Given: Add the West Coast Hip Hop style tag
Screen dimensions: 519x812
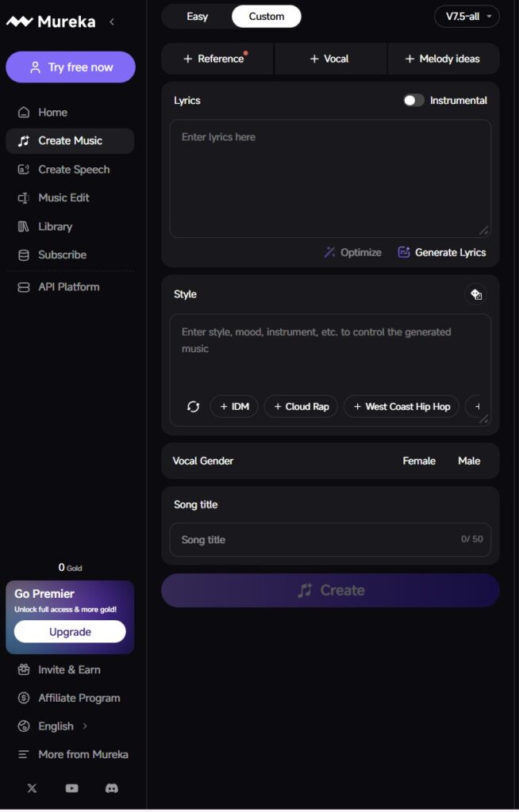Looking at the screenshot, I should (x=402, y=407).
